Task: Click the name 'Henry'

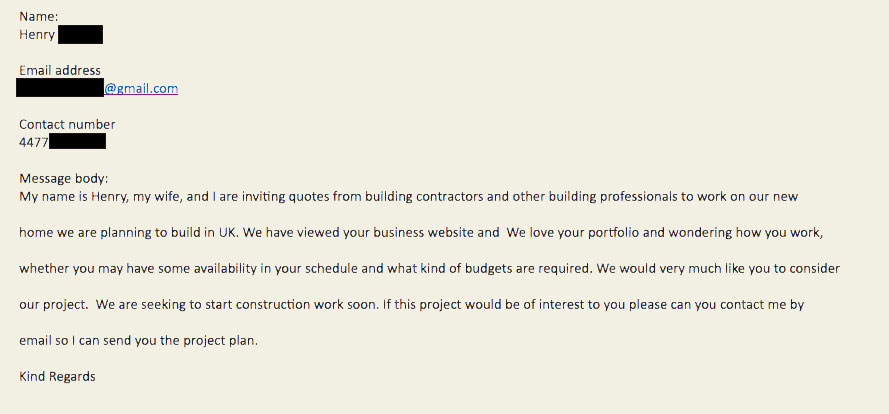Action: tap(37, 35)
